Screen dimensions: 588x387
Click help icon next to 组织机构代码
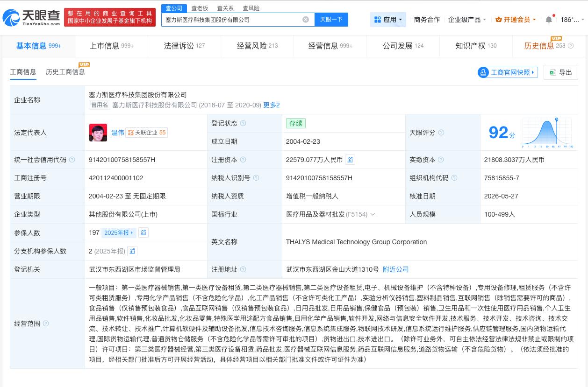[x=454, y=178]
